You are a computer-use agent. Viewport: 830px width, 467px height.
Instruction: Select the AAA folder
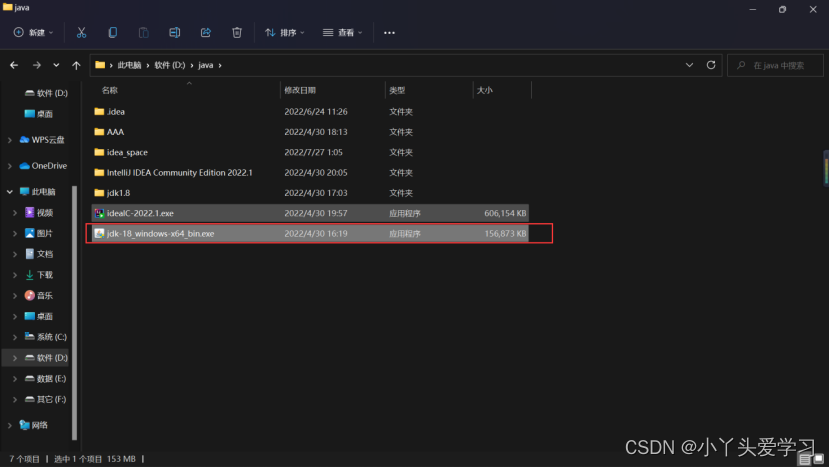click(310, 132)
